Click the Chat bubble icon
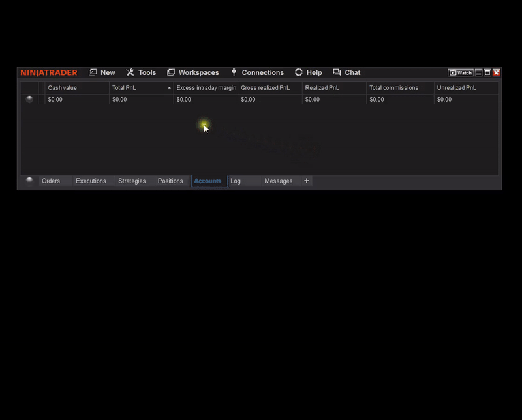 click(337, 72)
